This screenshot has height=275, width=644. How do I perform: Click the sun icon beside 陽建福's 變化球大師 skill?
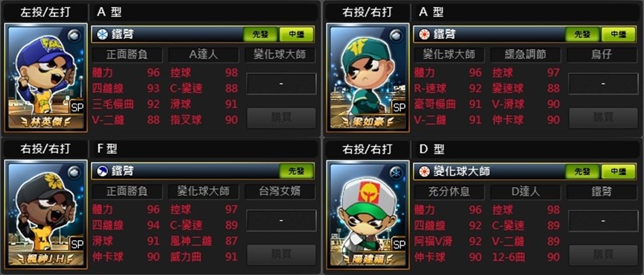tap(422, 171)
